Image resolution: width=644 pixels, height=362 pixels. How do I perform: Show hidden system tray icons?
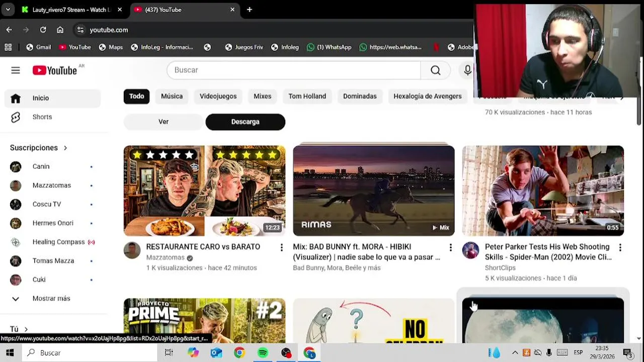click(x=515, y=353)
